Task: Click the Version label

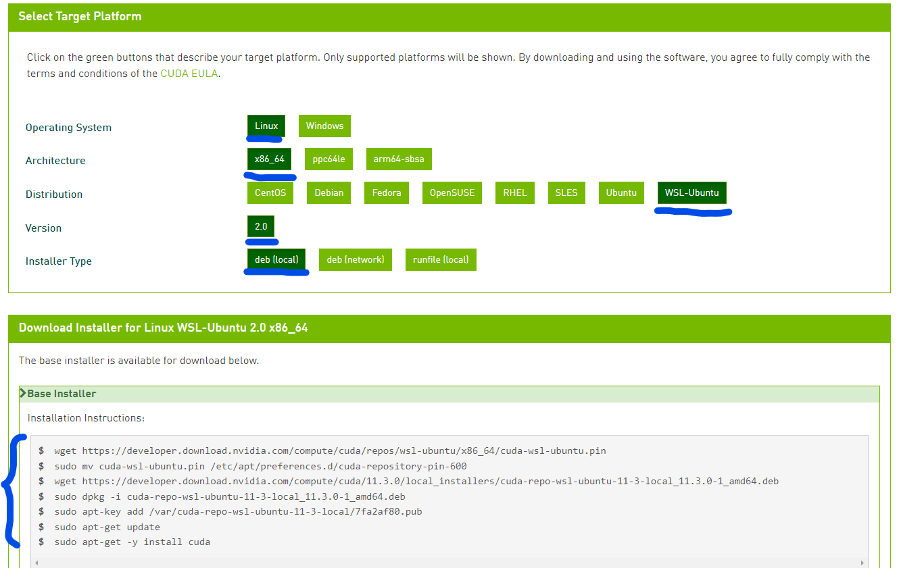Action: tap(43, 228)
